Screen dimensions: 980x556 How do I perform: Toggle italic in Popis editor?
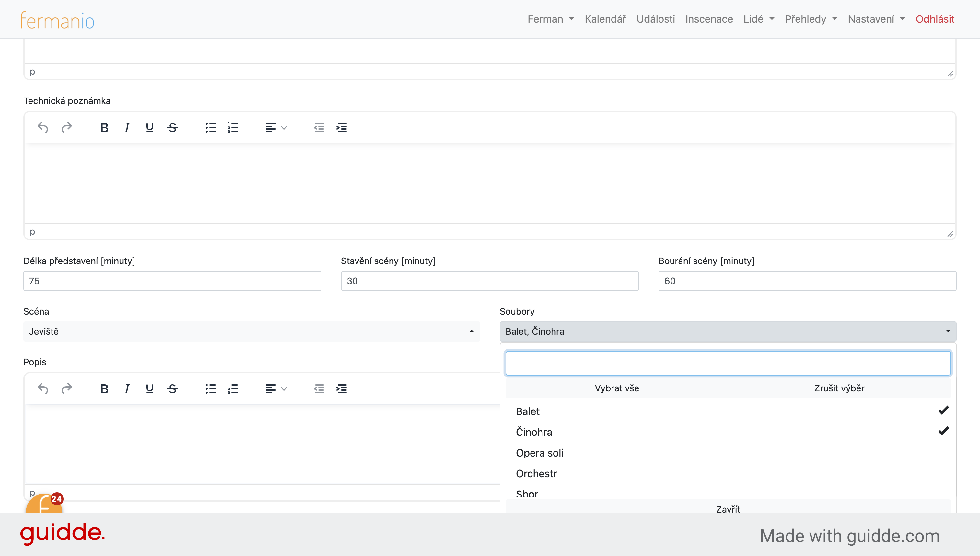pos(127,389)
